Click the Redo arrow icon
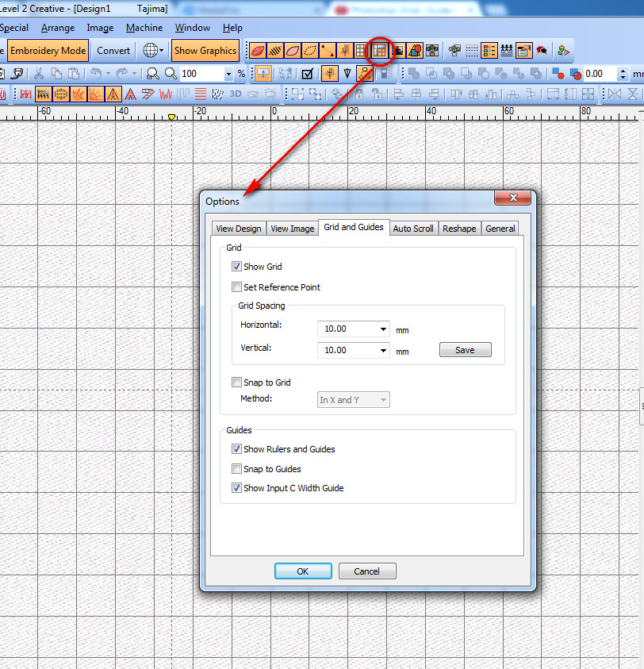Image resolution: width=644 pixels, height=669 pixels. tap(122, 74)
